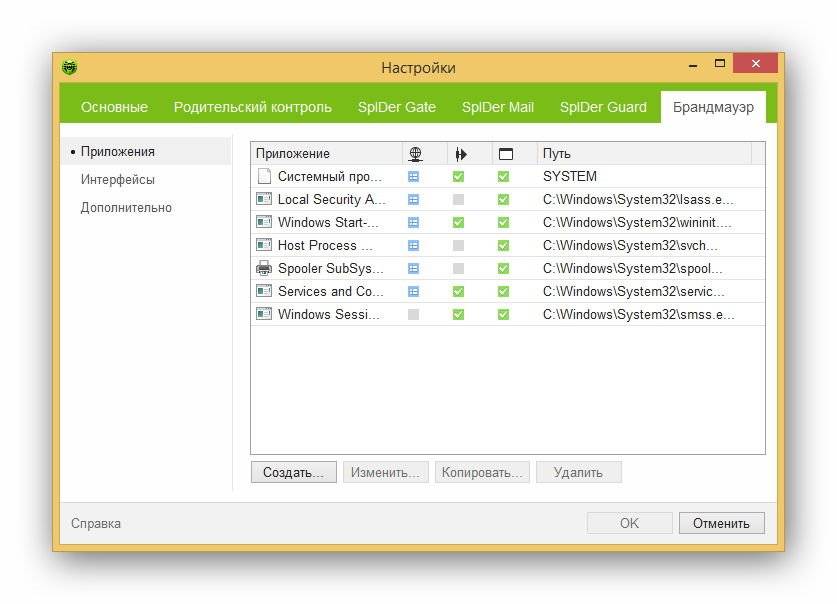Toggle launch-process checkbox for Windows Start-Up

tap(459, 222)
